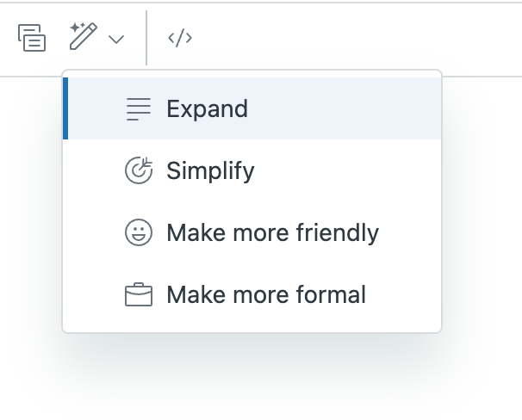522x420 pixels.
Task: Open the chevron dropdown beside the wand
Action: (x=116, y=39)
